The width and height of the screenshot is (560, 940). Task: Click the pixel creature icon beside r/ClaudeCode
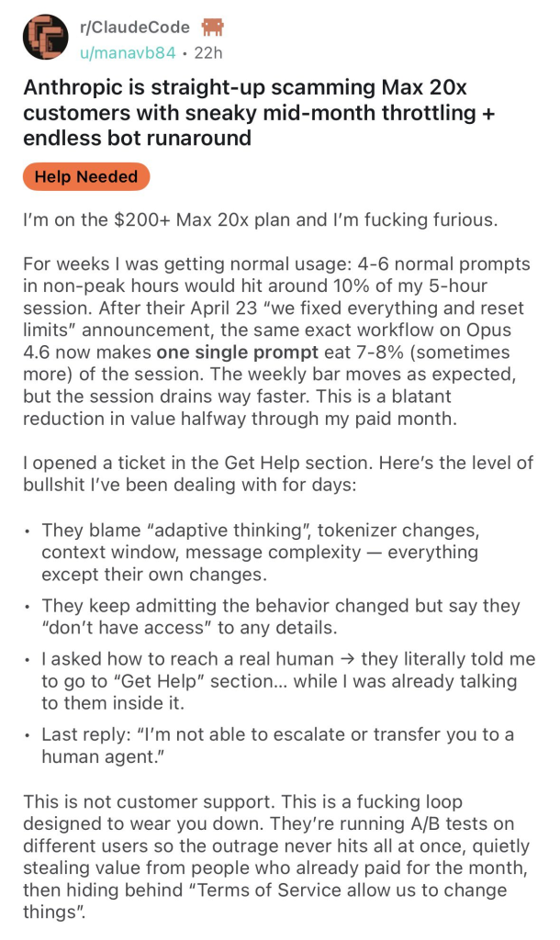click(x=212, y=27)
